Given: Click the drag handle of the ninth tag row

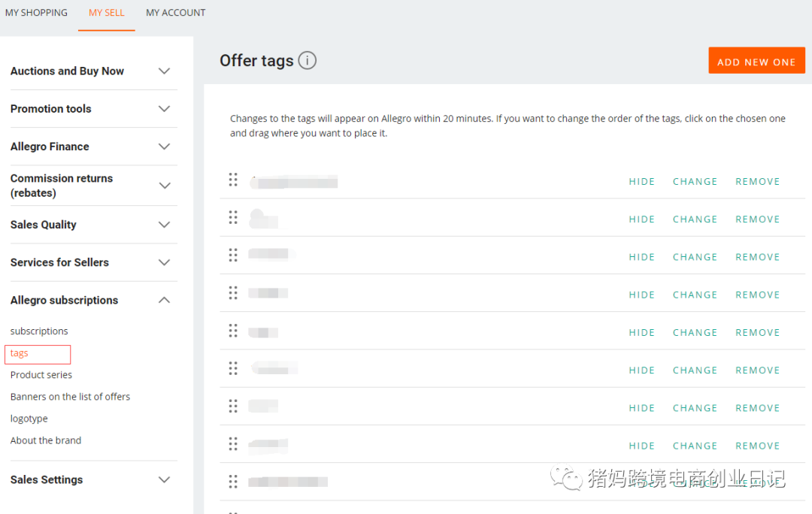Looking at the screenshot, I should (x=233, y=481).
